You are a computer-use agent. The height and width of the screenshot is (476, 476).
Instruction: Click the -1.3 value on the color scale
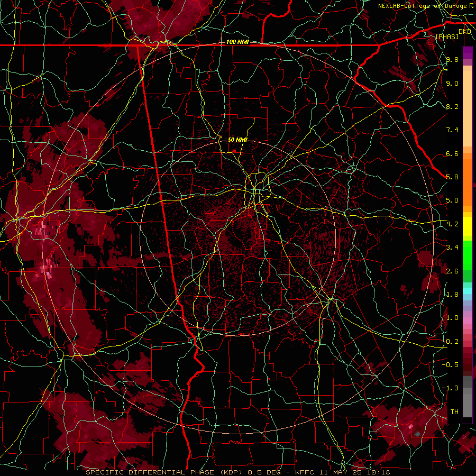[x=450, y=388]
